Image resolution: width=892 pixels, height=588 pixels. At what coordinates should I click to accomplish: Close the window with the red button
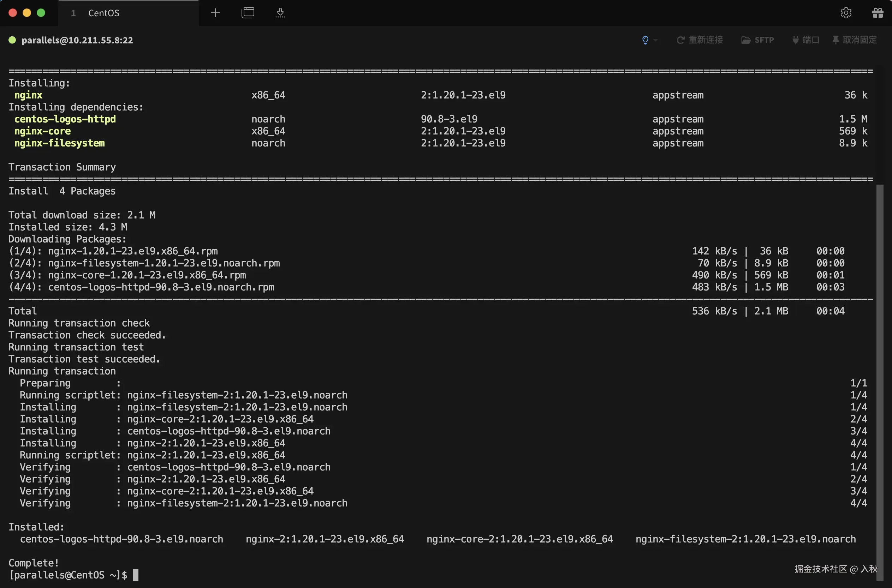point(12,13)
